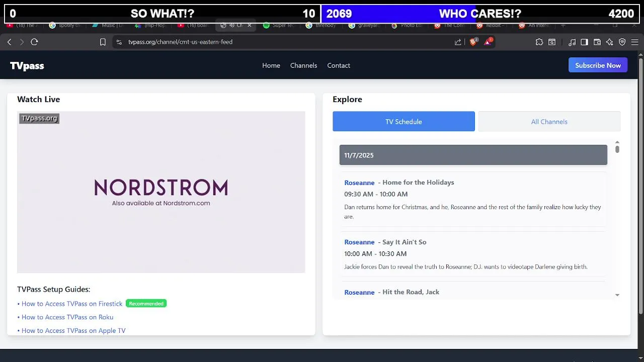The width and height of the screenshot is (644, 362).
Task: Click the Roseanne title for Hit the Road, Jack
Action: point(359,292)
